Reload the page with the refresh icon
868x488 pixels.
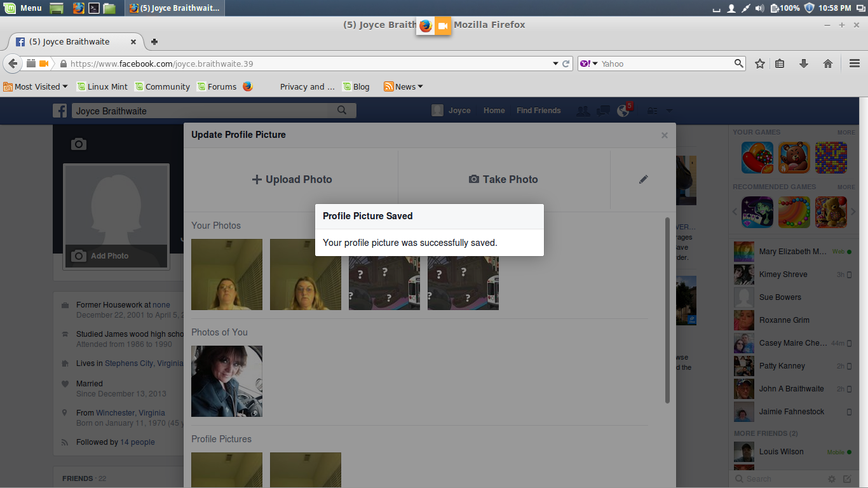pos(566,64)
